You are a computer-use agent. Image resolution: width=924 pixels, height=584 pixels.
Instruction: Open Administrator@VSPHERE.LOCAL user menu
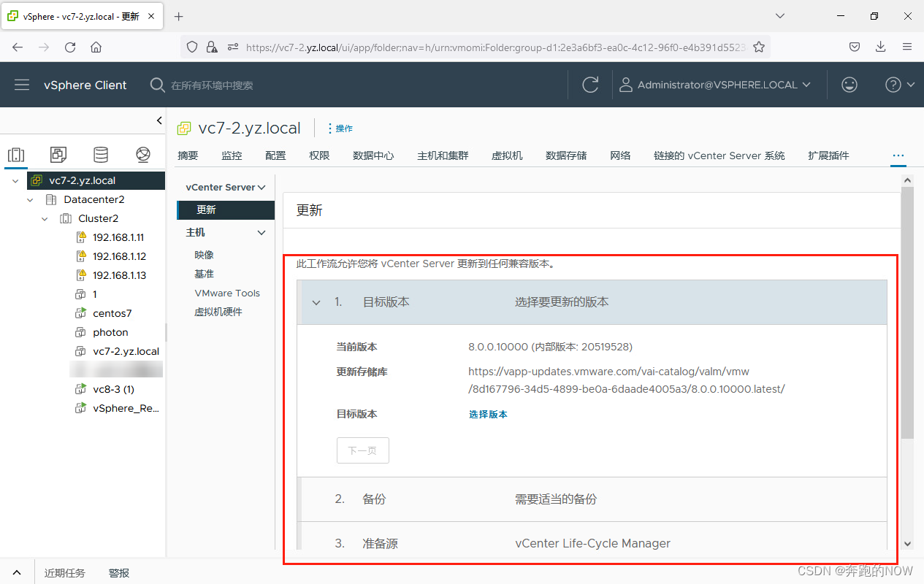coord(715,85)
